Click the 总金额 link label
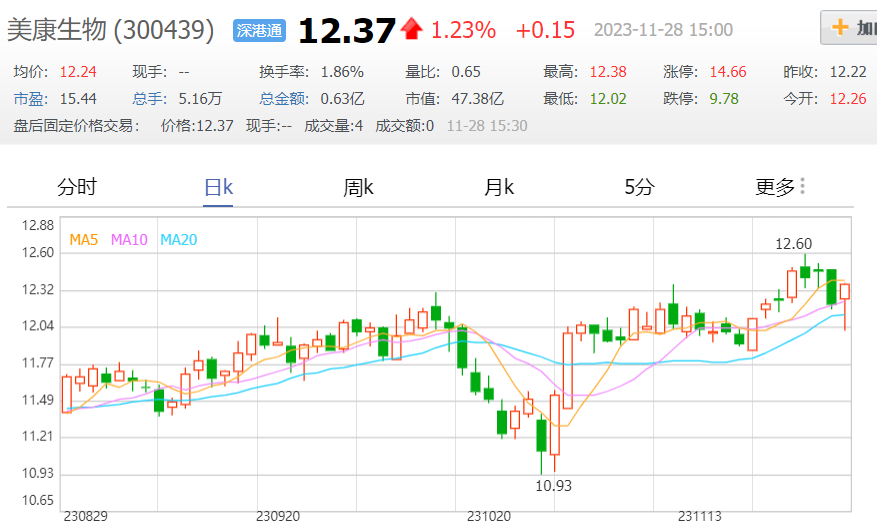This screenshot has height=526, width=877. click(284, 99)
